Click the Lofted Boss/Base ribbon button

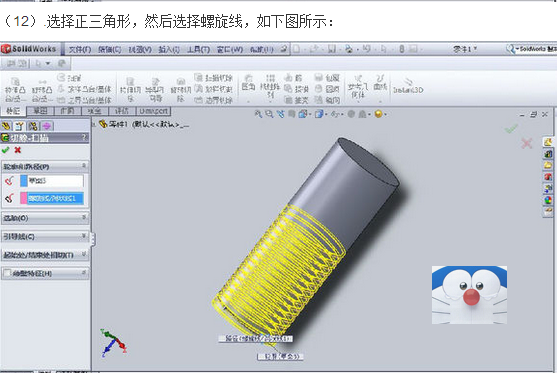click(x=85, y=89)
